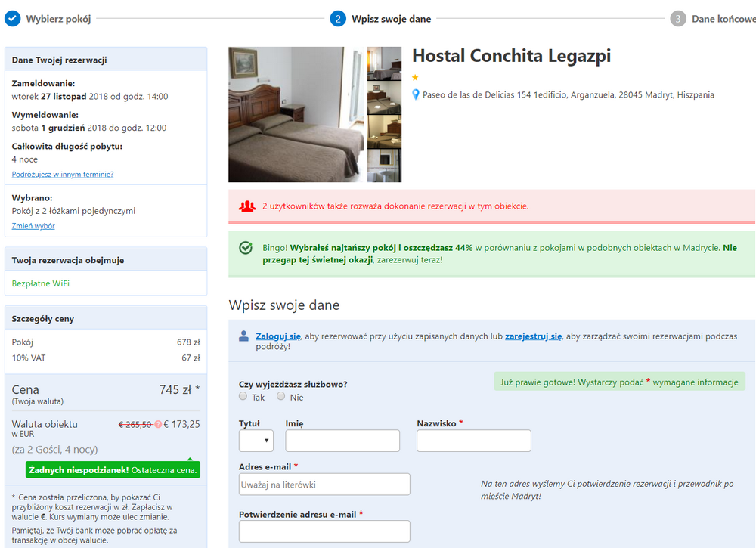The height and width of the screenshot is (548, 756).
Task: Click the red question mark price info icon
Action: (158, 425)
